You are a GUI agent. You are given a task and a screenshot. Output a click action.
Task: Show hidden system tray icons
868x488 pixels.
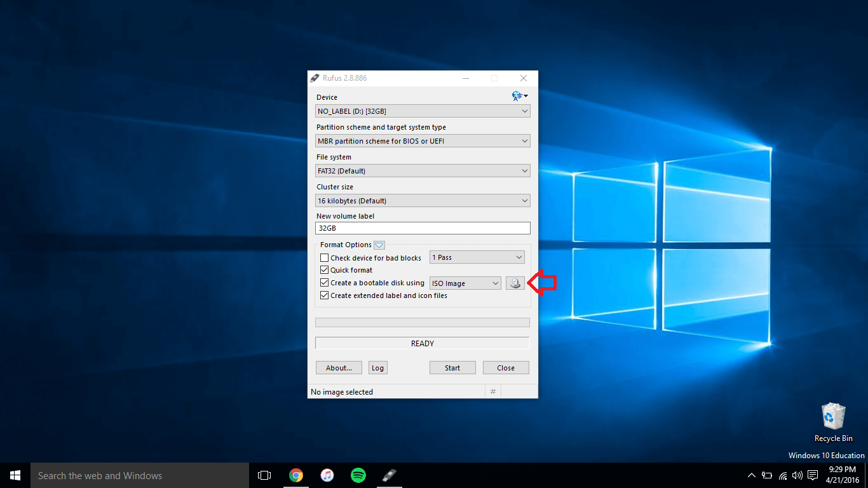pos(752,475)
